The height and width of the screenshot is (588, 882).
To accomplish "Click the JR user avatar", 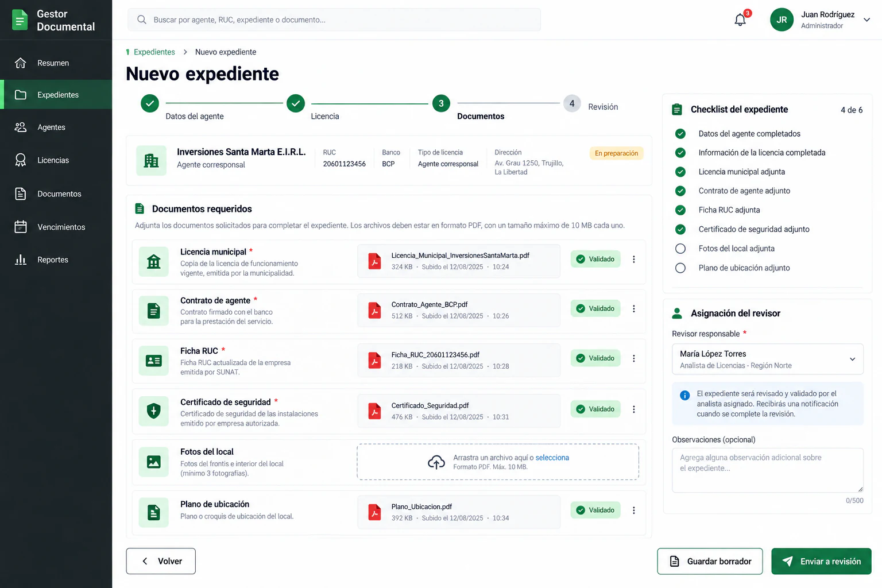I will (x=782, y=20).
